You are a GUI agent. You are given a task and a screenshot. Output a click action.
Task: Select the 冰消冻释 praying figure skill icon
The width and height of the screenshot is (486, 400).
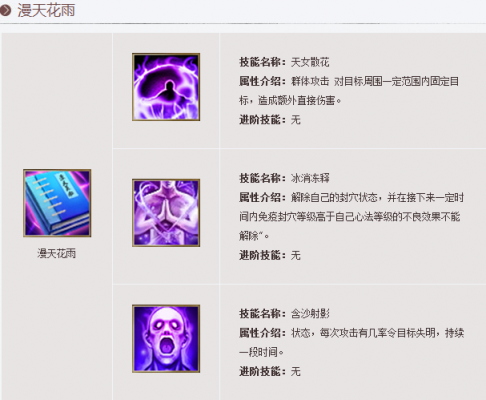[x=166, y=213]
